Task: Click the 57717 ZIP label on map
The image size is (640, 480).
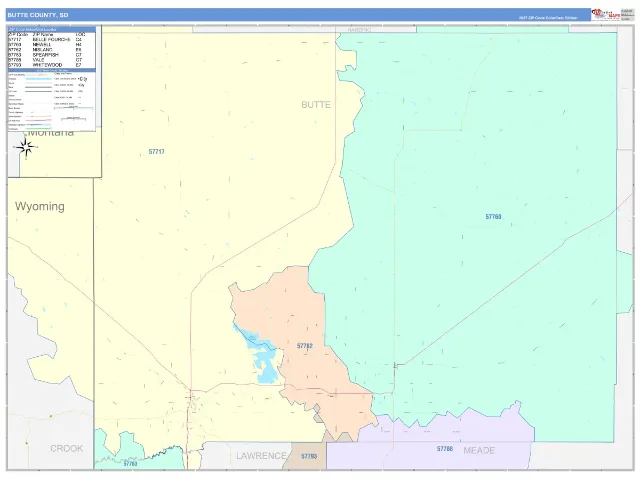Action: pos(156,151)
